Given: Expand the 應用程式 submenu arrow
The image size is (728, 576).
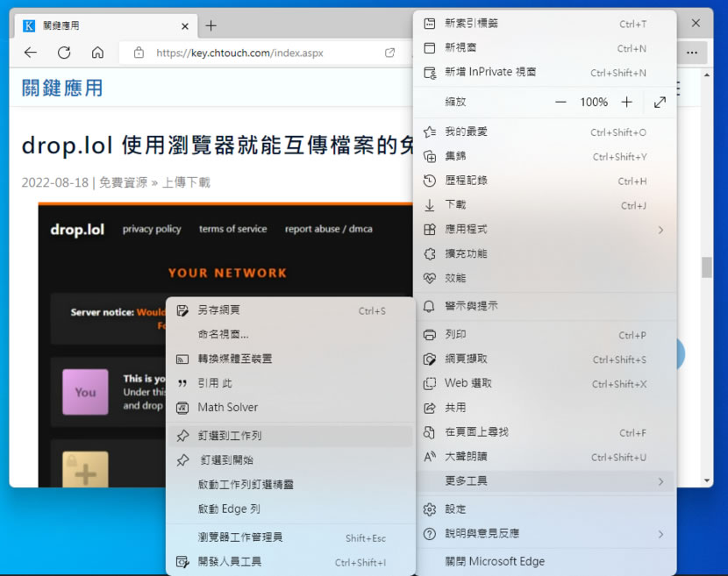Looking at the screenshot, I should point(660,230).
